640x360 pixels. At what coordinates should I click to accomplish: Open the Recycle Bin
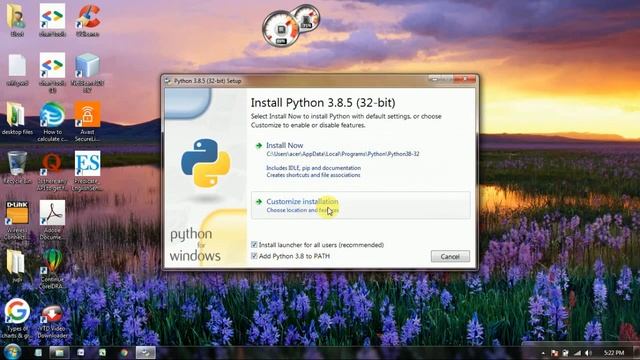click(17, 167)
